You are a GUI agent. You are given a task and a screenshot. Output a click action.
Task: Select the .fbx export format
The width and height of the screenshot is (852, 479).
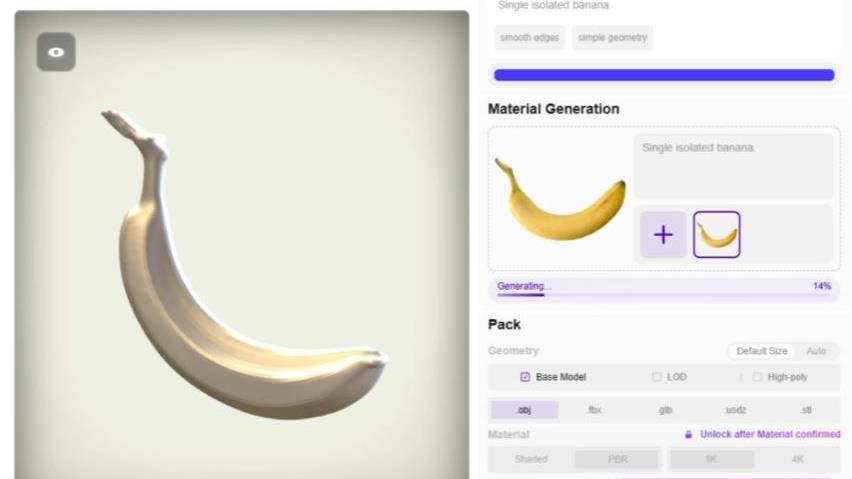[595, 410]
